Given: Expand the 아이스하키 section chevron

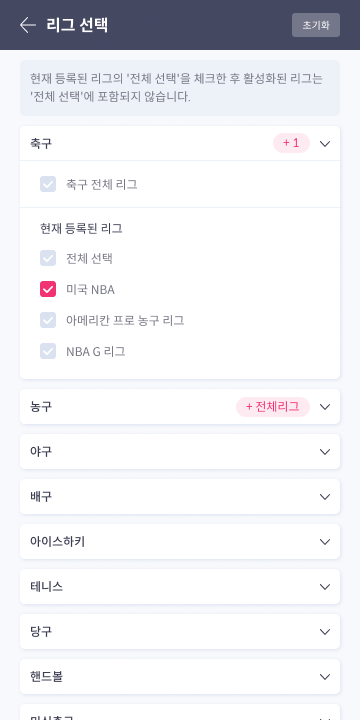Looking at the screenshot, I should coord(325,542).
